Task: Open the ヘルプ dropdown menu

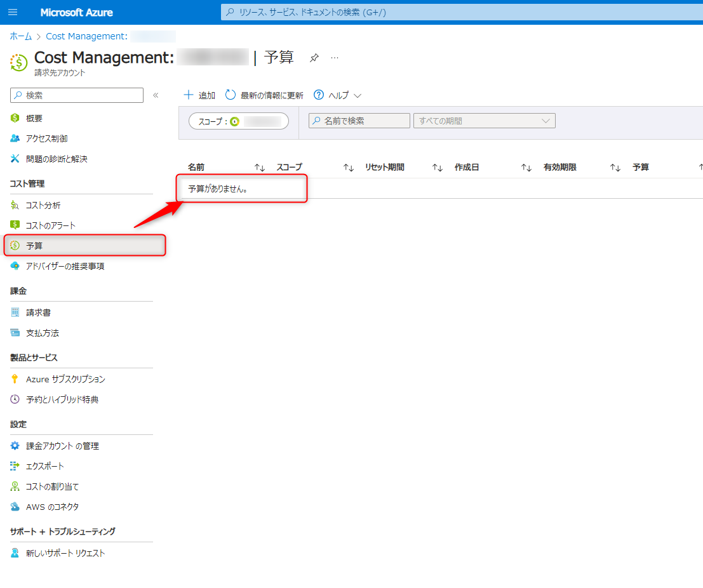Action: tap(338, 95)
